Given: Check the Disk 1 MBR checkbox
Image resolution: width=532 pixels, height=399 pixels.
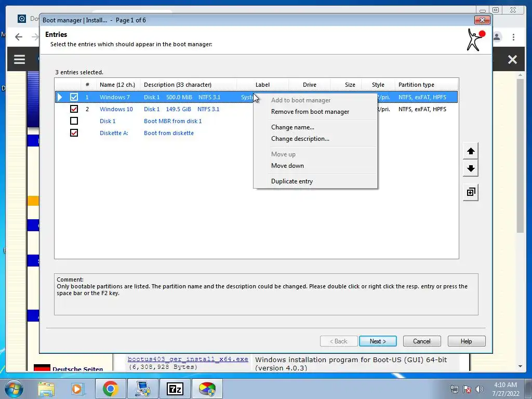Looking at the screenshot, I should tap(74, 121).
